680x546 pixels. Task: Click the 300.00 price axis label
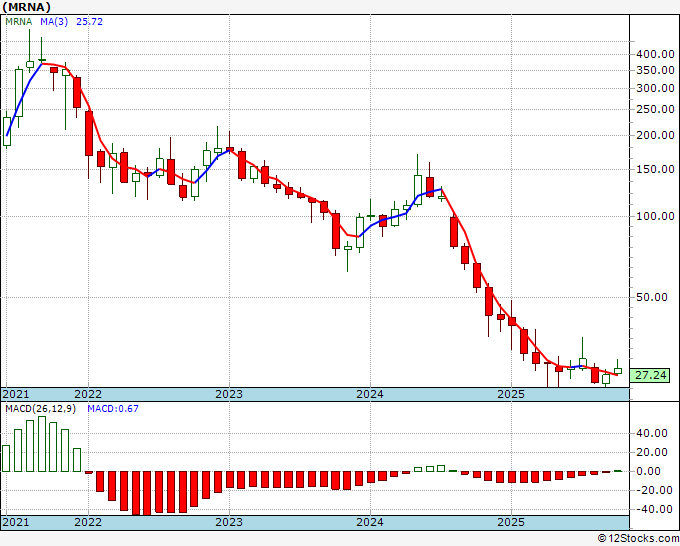pos(655,88)
